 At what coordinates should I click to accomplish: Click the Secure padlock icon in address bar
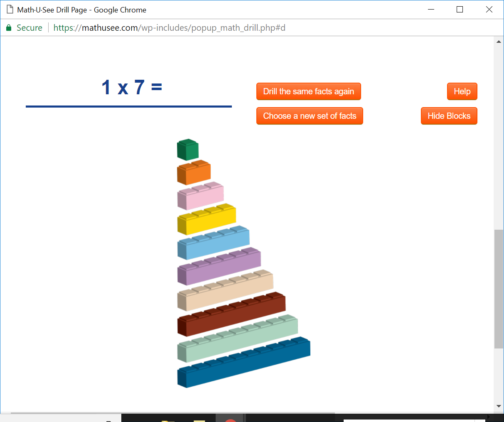tap(8, 27)
